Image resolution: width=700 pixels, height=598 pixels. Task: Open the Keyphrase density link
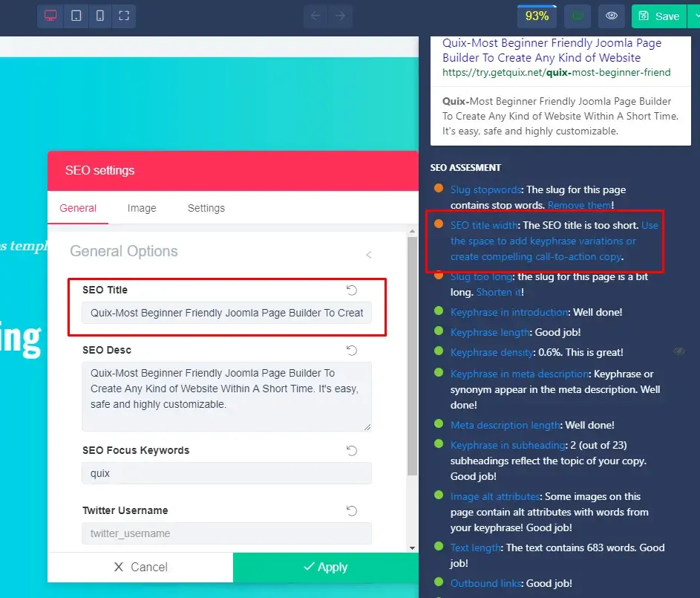[491, 353]
